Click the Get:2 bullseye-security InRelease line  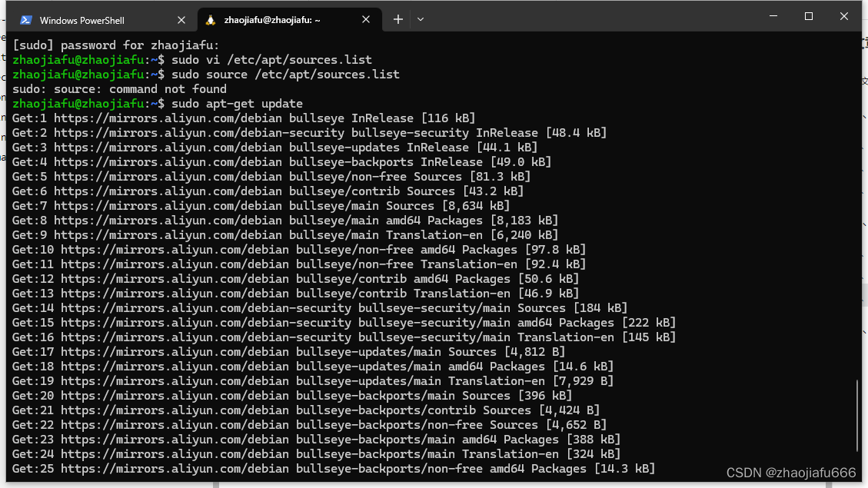point(309,133)
